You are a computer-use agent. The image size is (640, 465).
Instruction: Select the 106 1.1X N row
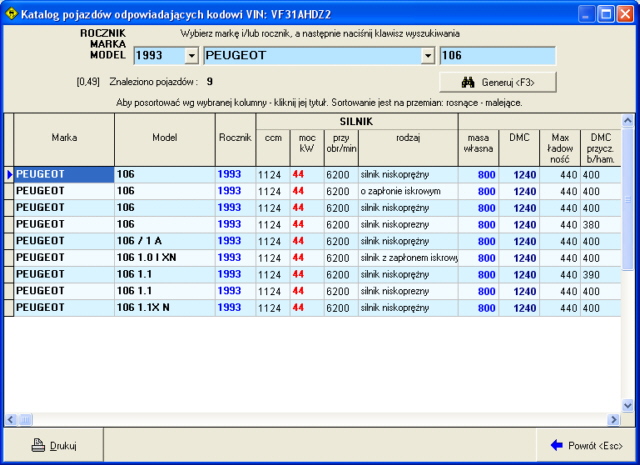pyautogui.click(x=164, y=307)
